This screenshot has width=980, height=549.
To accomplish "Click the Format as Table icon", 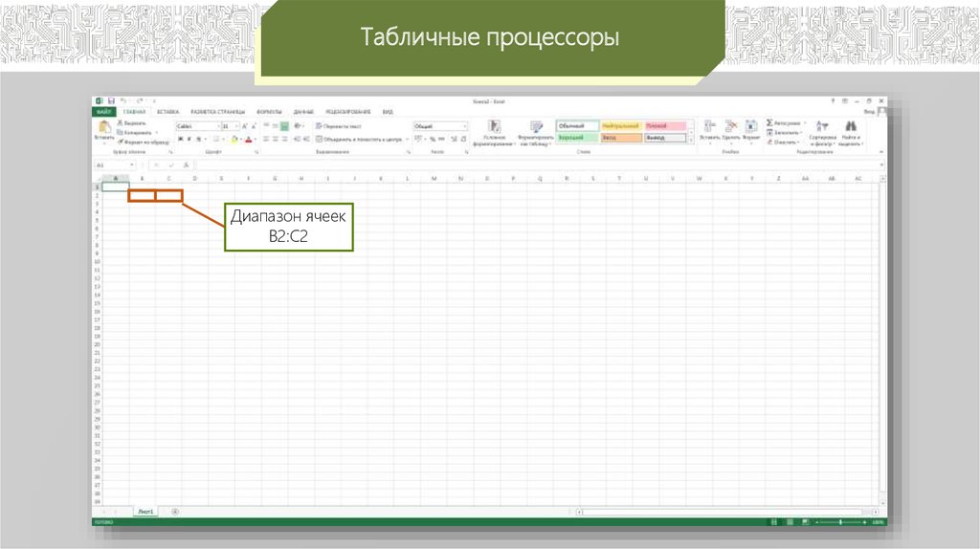I will point(536,127).
